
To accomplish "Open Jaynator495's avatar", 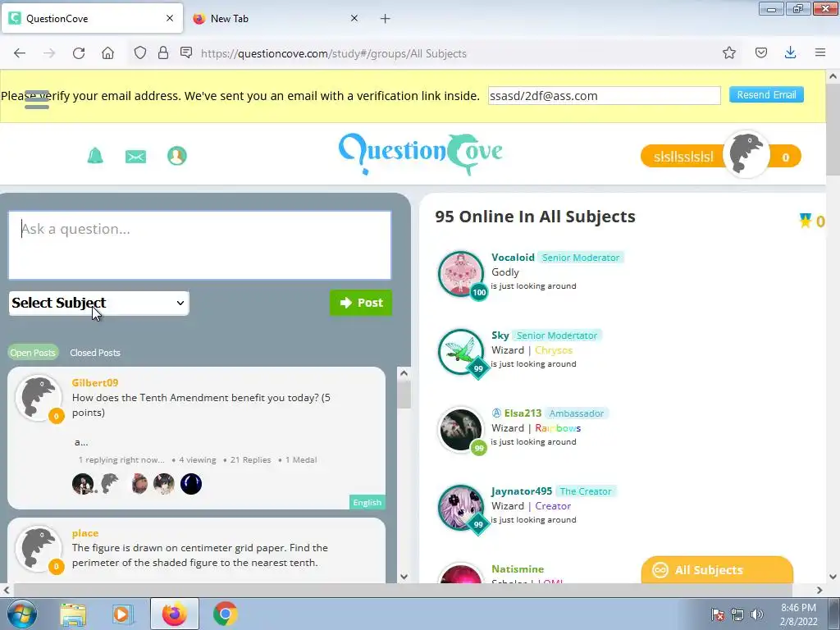I will [460, 507].
